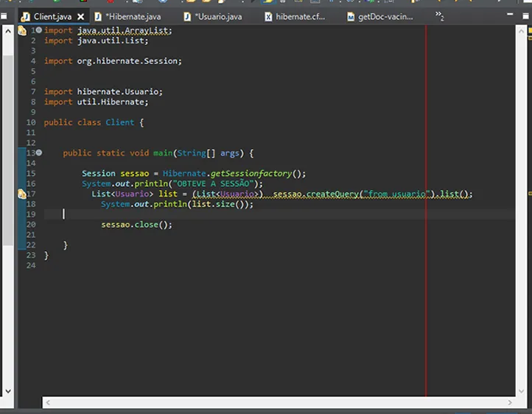Image resolution: width=532 pixels, height=414 pixels.
Task: Place cursor on getSessionfactory method call
Action: (252, 174)
